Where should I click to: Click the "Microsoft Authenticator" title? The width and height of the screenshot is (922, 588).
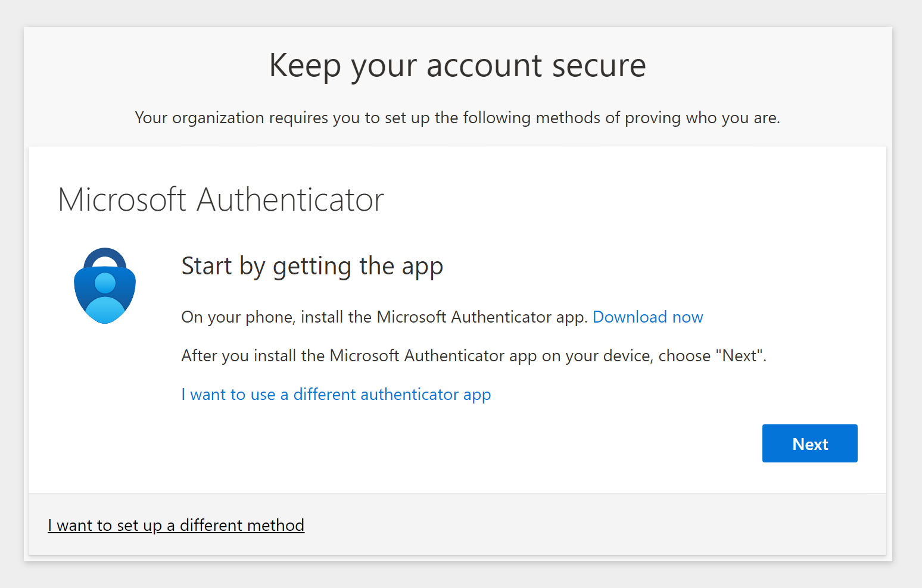221,200
